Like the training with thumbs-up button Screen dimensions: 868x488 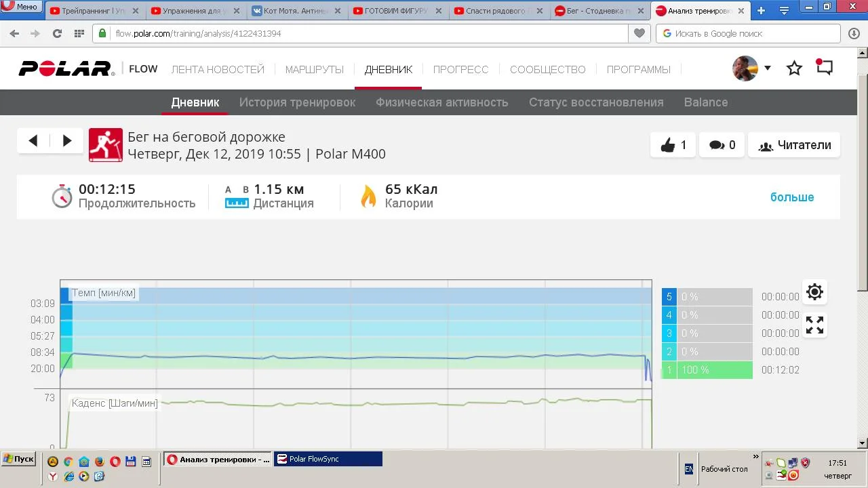coord(673,145)
